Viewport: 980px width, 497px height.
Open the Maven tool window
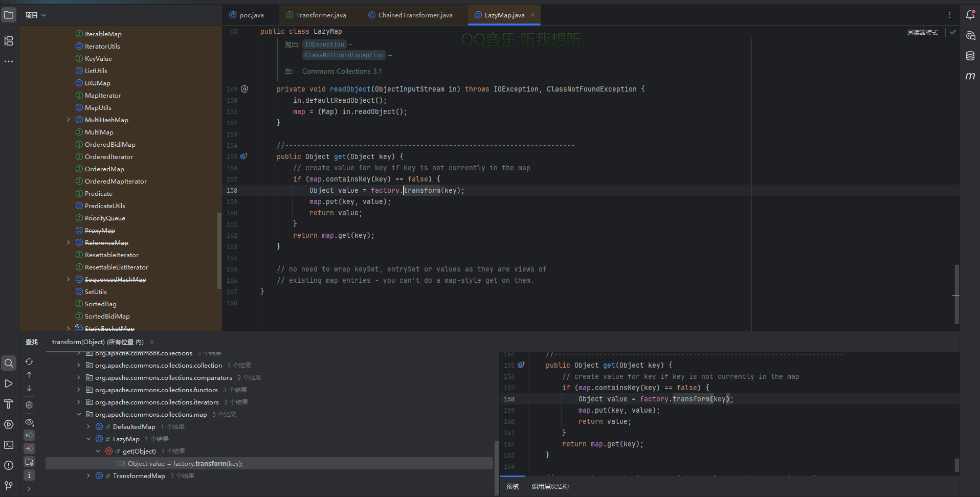pyautogui.click(x=970, y=76)
